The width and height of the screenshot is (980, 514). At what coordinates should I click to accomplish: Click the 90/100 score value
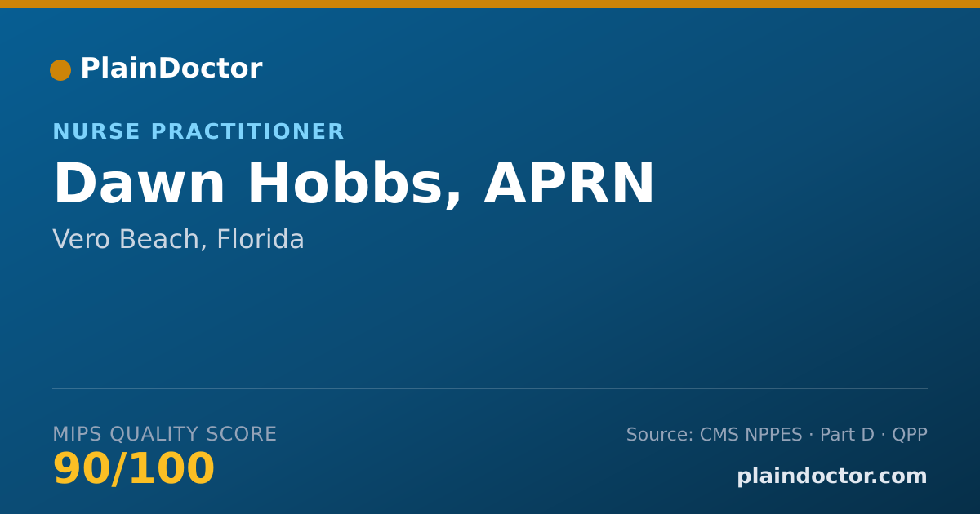[134, 470]
